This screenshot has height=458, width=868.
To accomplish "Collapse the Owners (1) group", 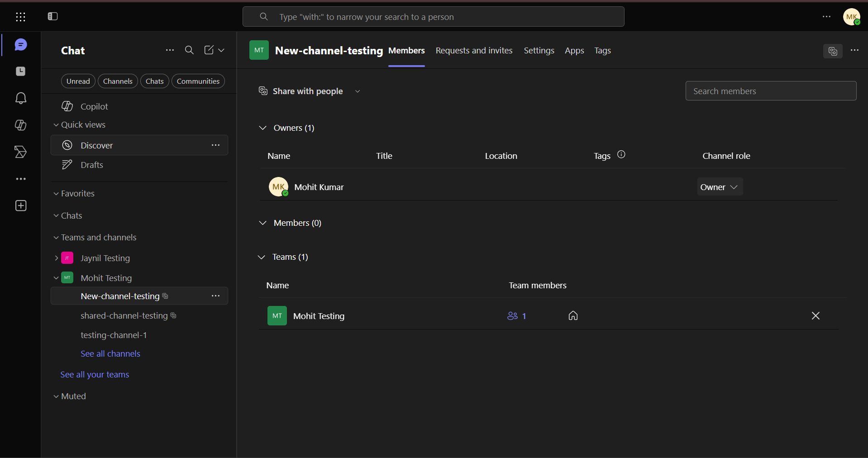I will (x=262, y=128).
